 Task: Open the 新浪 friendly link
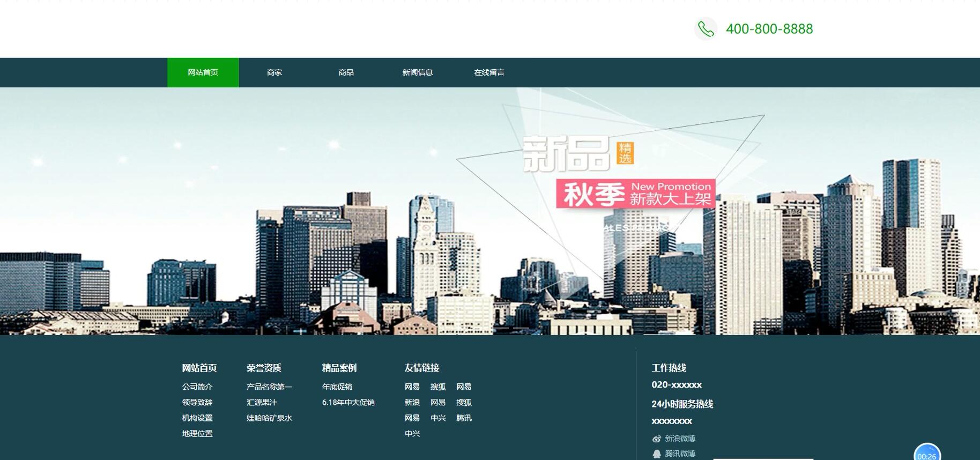click(412, 402)
